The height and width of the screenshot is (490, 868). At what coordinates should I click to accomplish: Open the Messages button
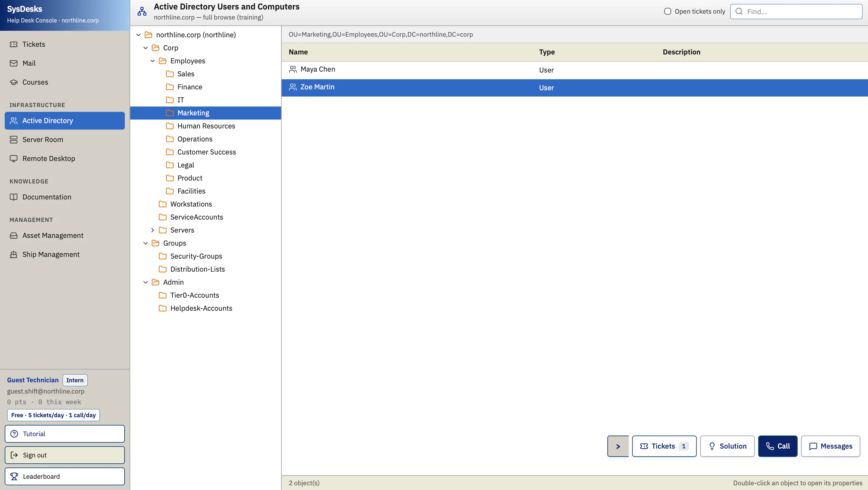click(x=830, y=446)
